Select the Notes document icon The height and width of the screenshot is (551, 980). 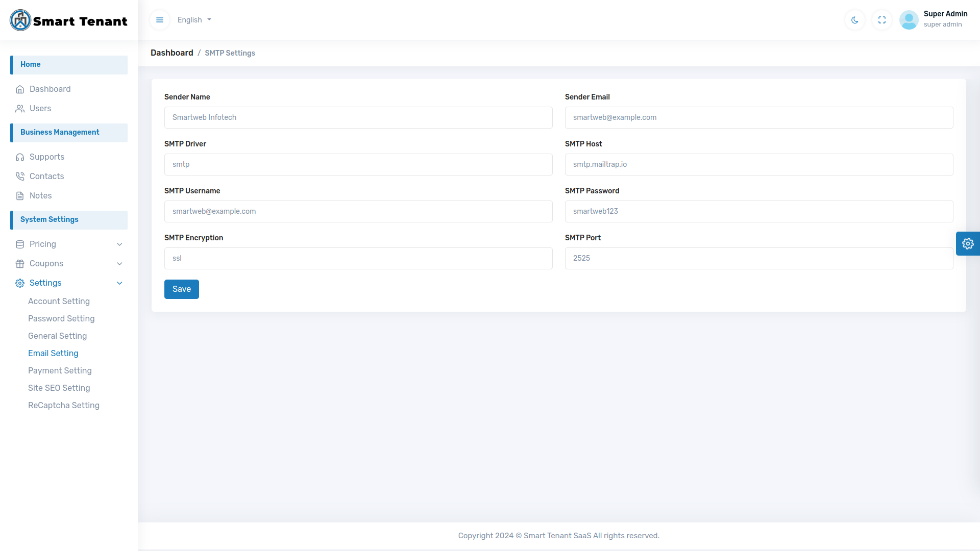(x=20, y=195)
